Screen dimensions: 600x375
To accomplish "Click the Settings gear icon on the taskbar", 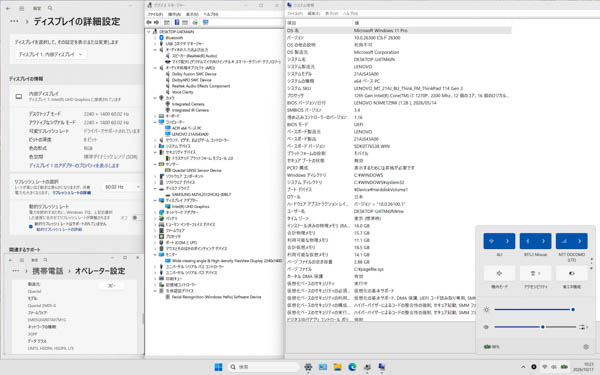I will pyautogui.click(x=308, y=367).
